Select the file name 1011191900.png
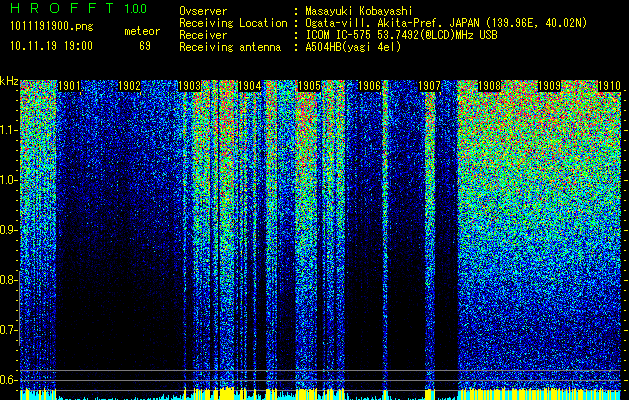 click(x=51, y=27)
